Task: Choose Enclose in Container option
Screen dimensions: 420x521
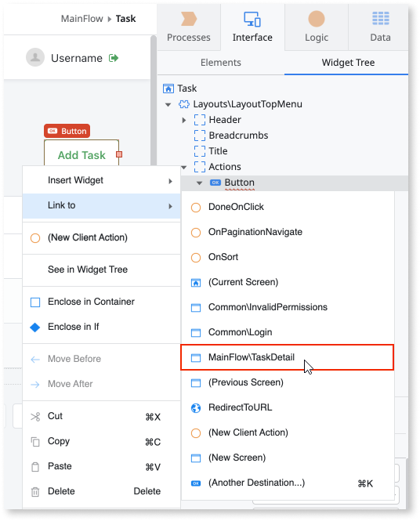Action: tap(102, 302)
